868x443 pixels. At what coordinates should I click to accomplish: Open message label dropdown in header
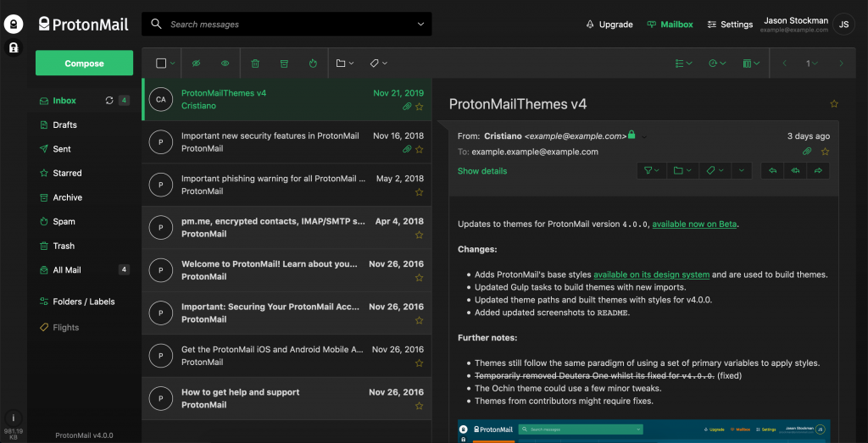(x=715, y=171)
